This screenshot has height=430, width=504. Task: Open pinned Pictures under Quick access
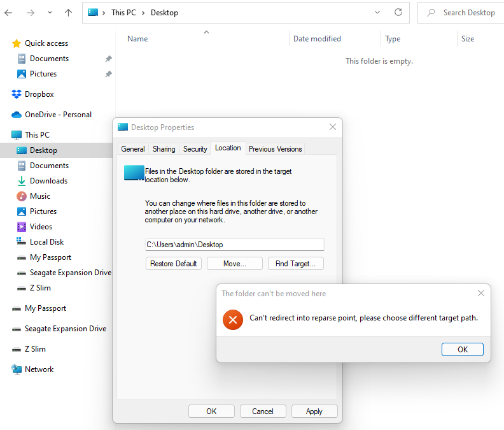43,74
